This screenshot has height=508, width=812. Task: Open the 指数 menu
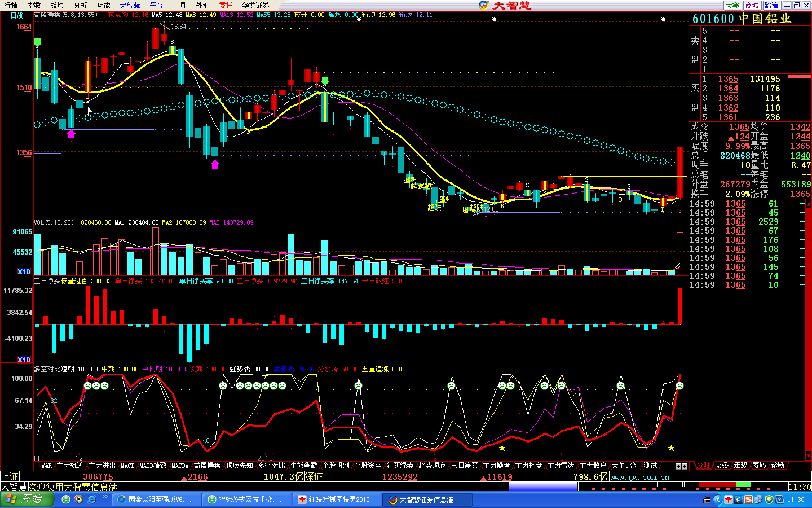point(34,6)
